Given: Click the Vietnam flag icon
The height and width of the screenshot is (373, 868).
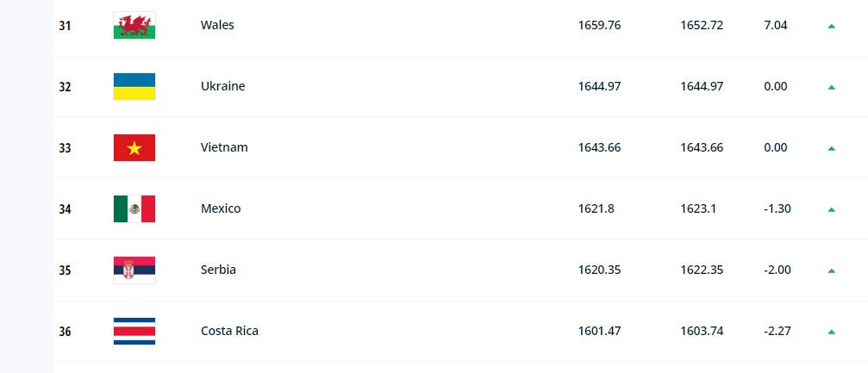Looking at the screenshot, I should pyautogui.click(x=134, y=147).
